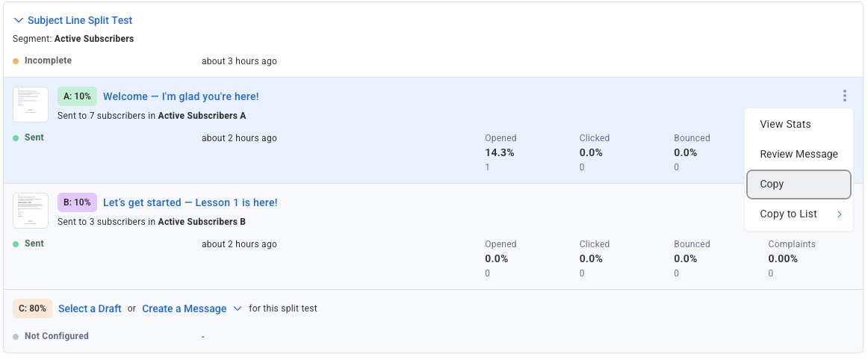Click the three-dot options icon for message A

point(844,96)
